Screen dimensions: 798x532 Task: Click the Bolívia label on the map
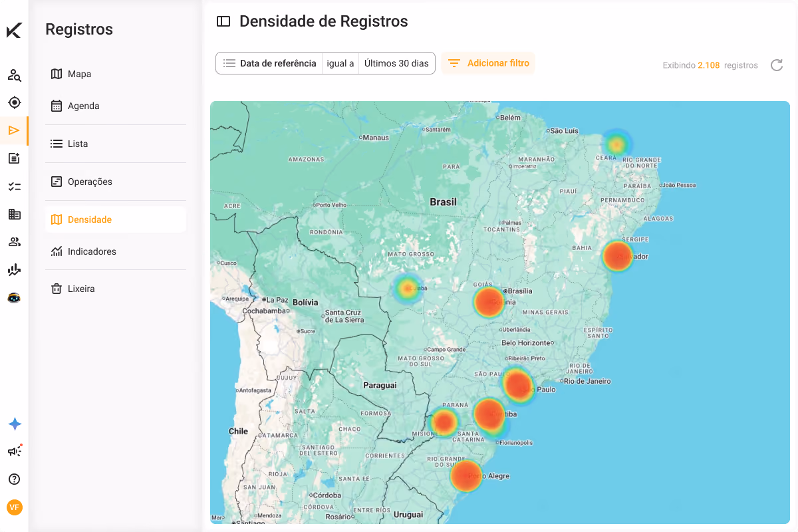(x=305, y=302)
